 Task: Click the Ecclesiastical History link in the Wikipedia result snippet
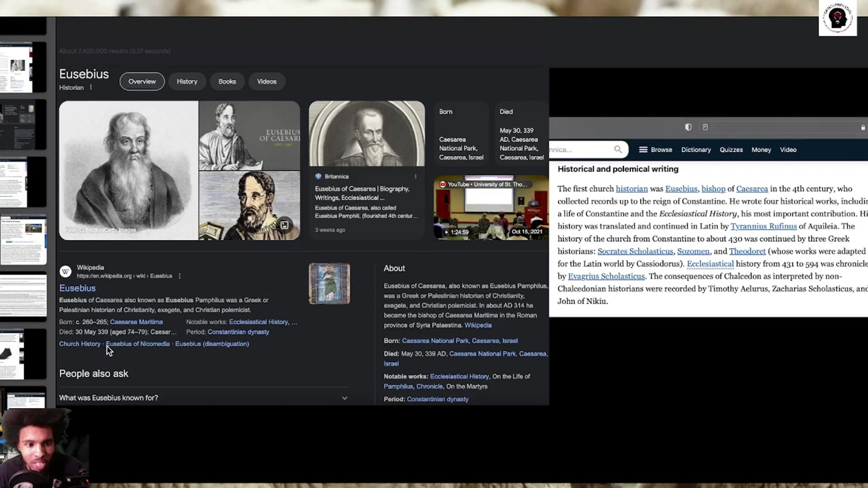coord(258,322)
